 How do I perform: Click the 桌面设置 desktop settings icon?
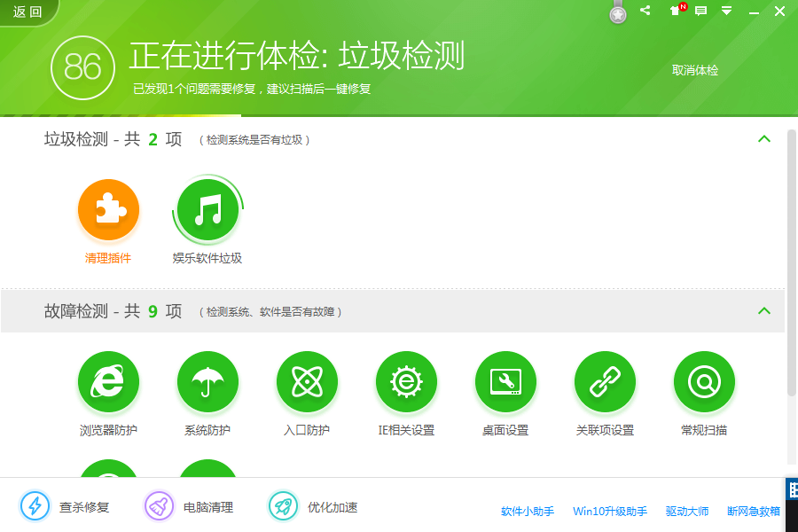[505, 381]
